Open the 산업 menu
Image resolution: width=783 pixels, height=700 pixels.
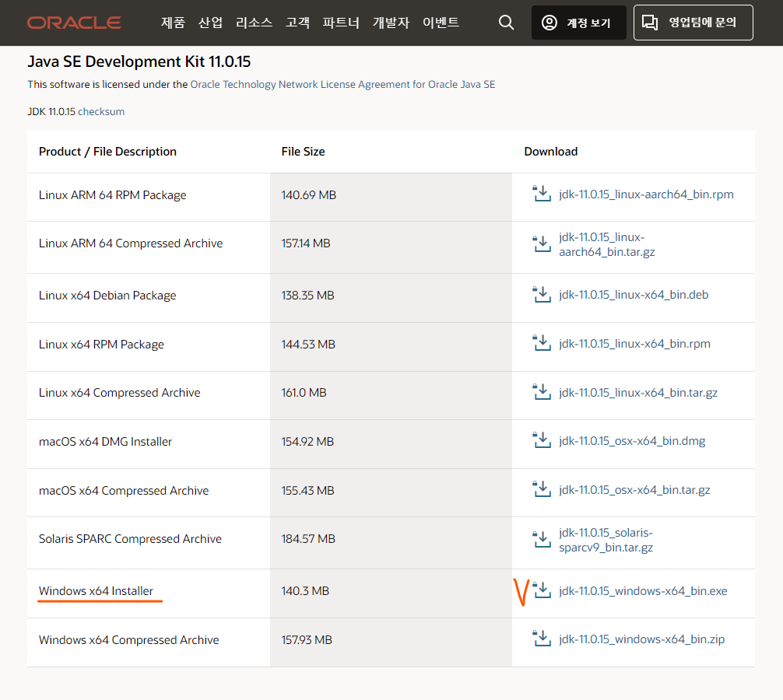210,23
